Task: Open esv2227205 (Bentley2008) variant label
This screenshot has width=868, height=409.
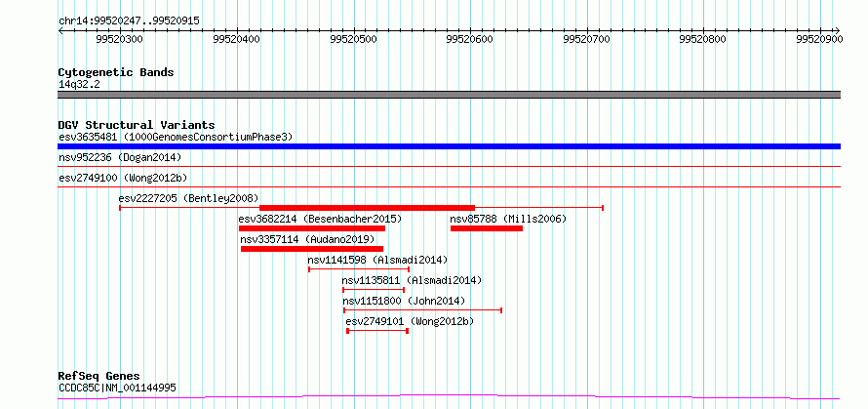Action: point(188,198)
